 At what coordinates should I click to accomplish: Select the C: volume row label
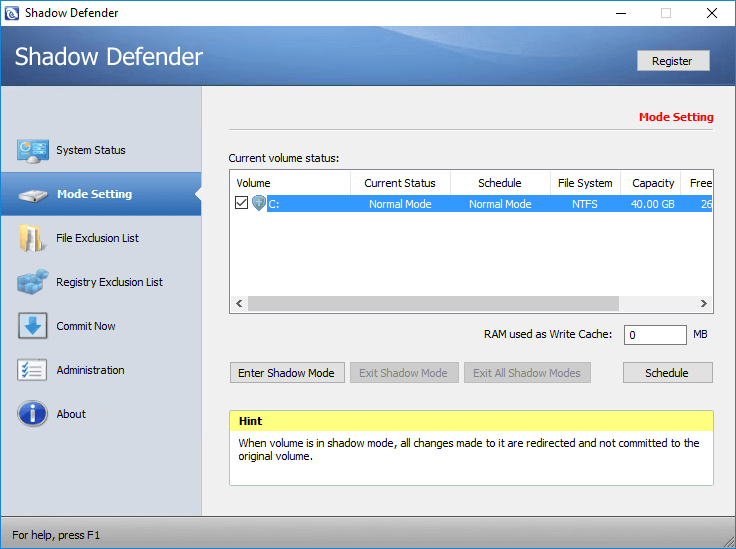click(x=274, y=204)
